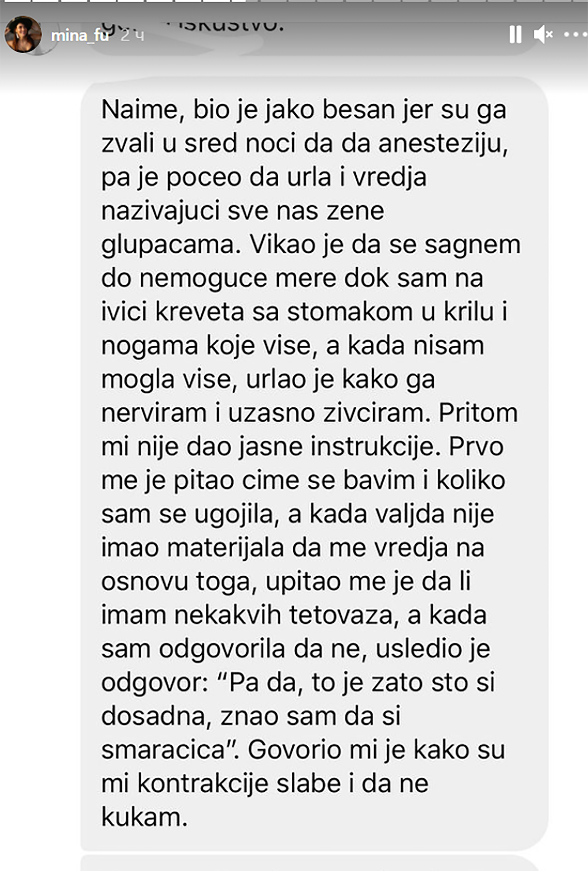Unmute the story sound
Viewport: 588px width, 871px height.
[x=543, y=35]
